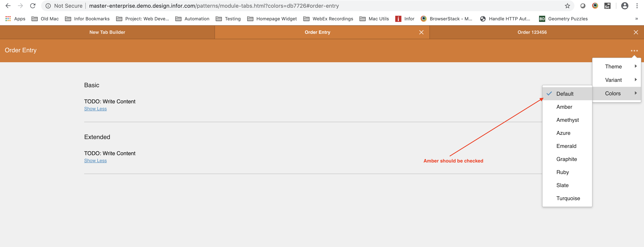Reload the page

[x=33, y=6]
